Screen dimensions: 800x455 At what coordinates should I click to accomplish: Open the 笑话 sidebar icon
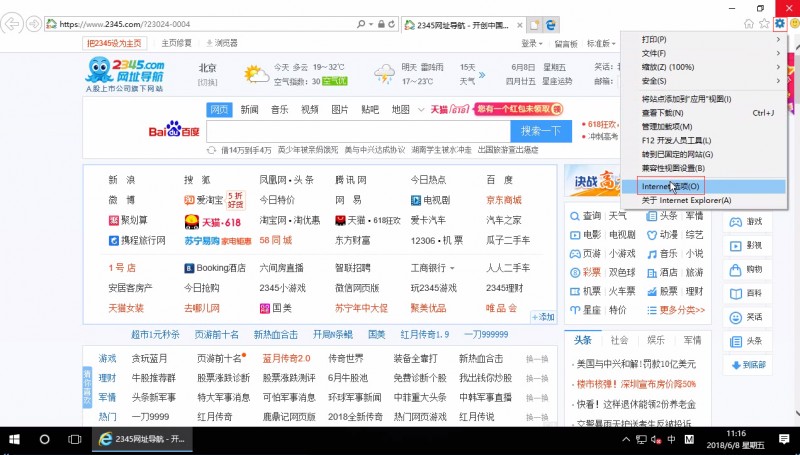(x=746, y=317)
